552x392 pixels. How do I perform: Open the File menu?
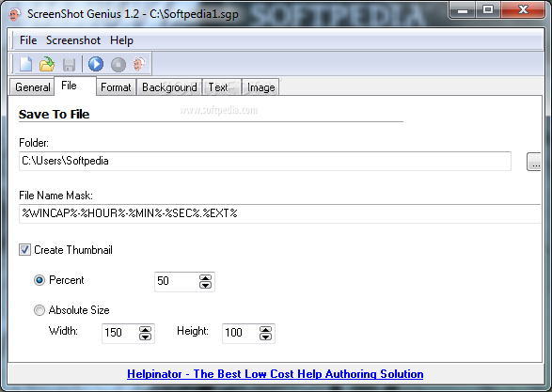(x=28, y=40)
